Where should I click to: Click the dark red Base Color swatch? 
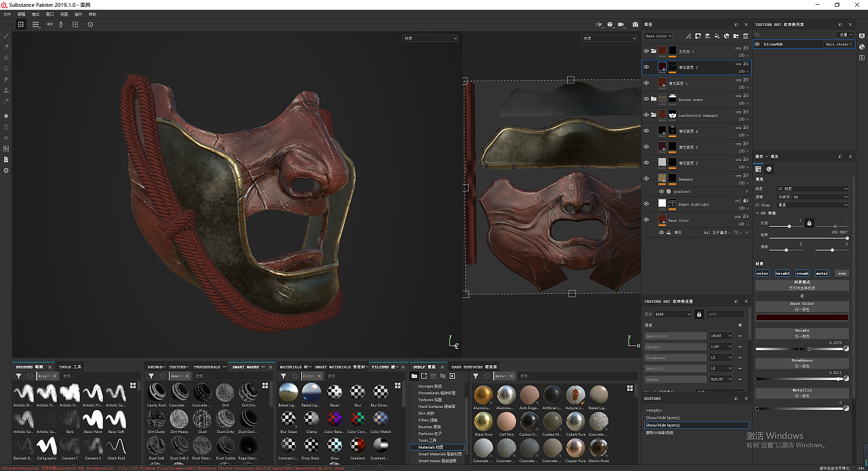(802, 317)
